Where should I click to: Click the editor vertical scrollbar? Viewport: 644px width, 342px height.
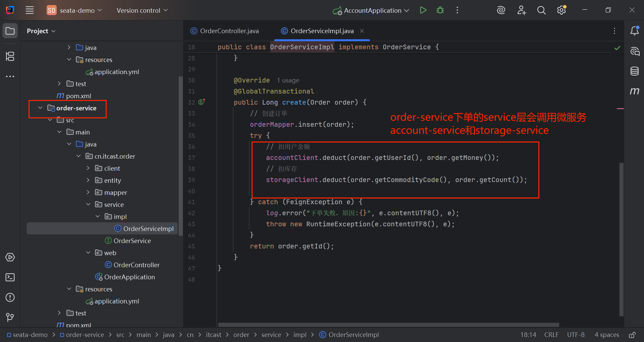pos(621,239)
